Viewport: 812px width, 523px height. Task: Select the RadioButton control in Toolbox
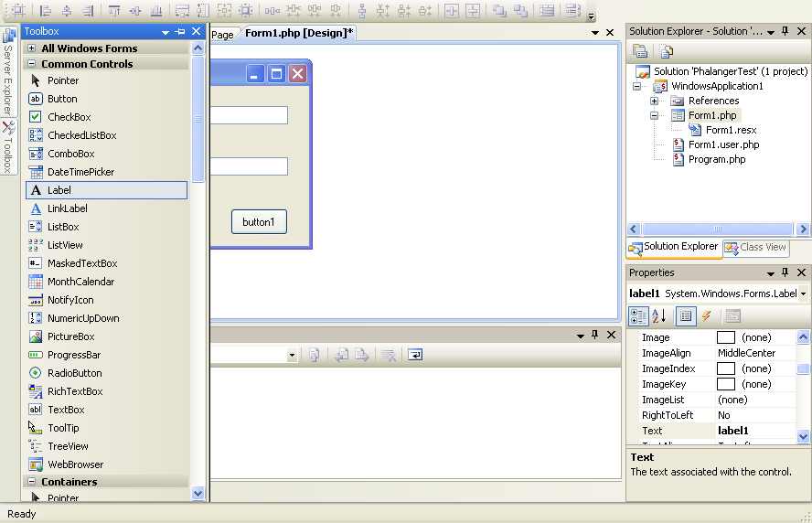click(x=74, y=373)
